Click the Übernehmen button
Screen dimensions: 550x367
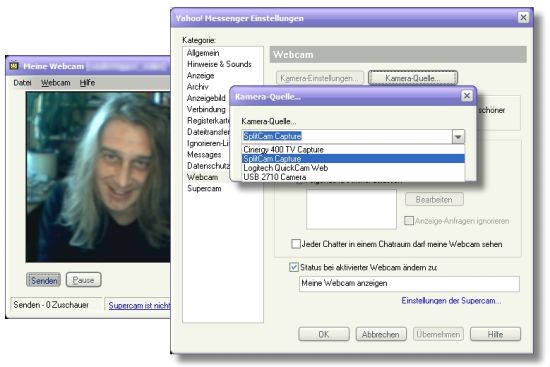click(438, 334)
